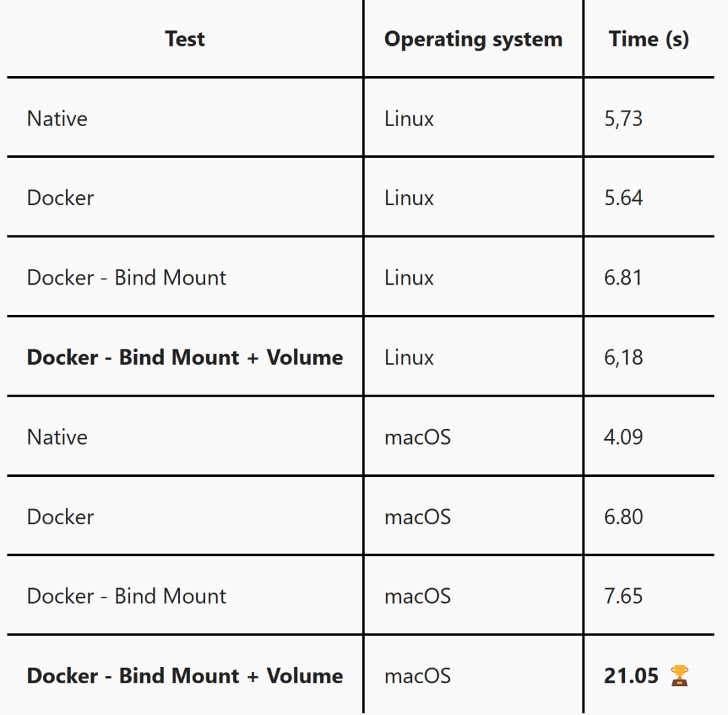Click the trophy emoji beside 21.05
Screen dimensions: 728x715
tap(679, 675)
